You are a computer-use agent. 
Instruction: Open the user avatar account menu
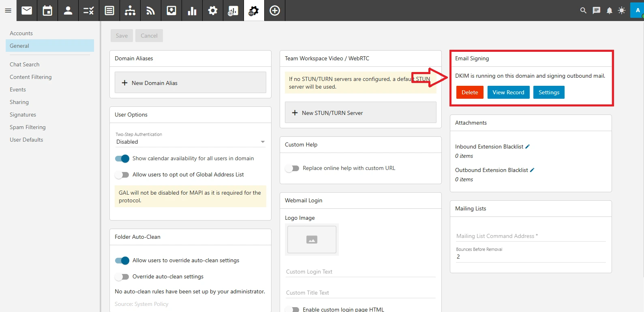[637, 11]
